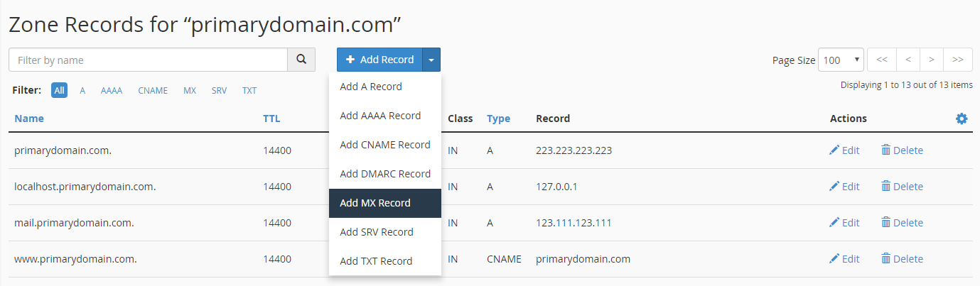The width and height of the screenshot is (980, 286).
Task: Jump to the last page
Action: 958,60
